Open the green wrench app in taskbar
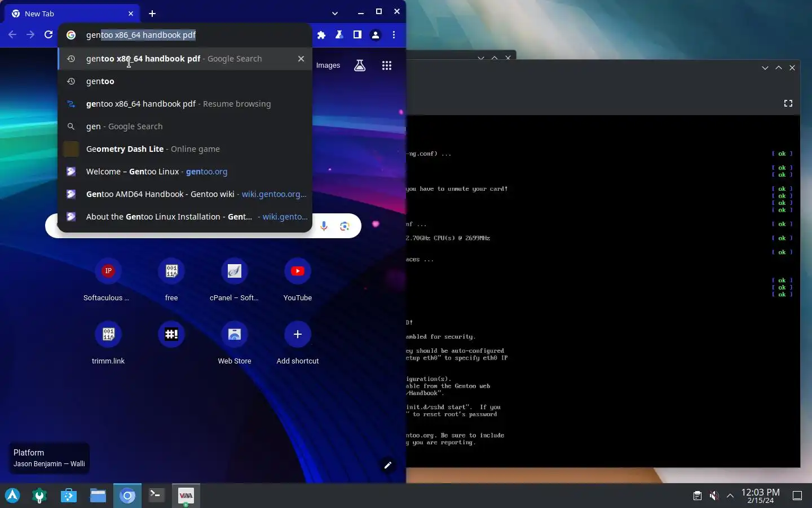The image size is (812, 508). pyautogui.click(x=39, y=496)
